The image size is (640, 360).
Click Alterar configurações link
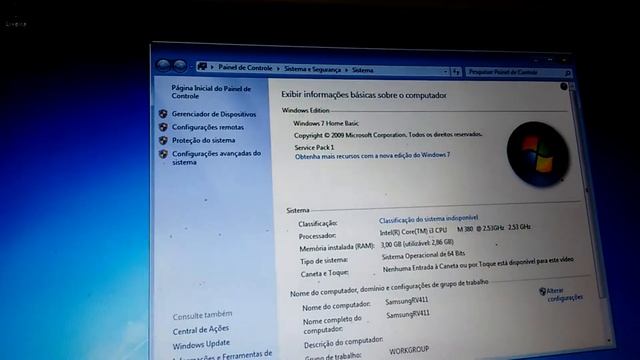click(565, 294)
